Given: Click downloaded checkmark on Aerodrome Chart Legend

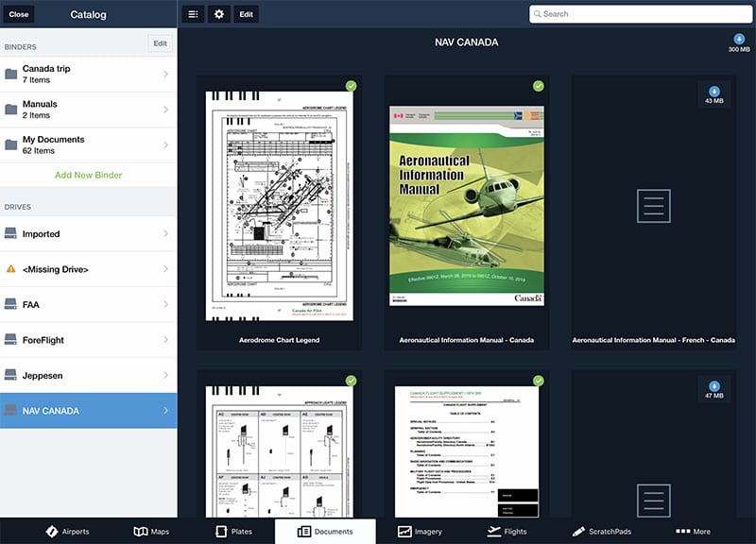Looking at the screenshot, I should pyautogui.click(x=351, y=86).
